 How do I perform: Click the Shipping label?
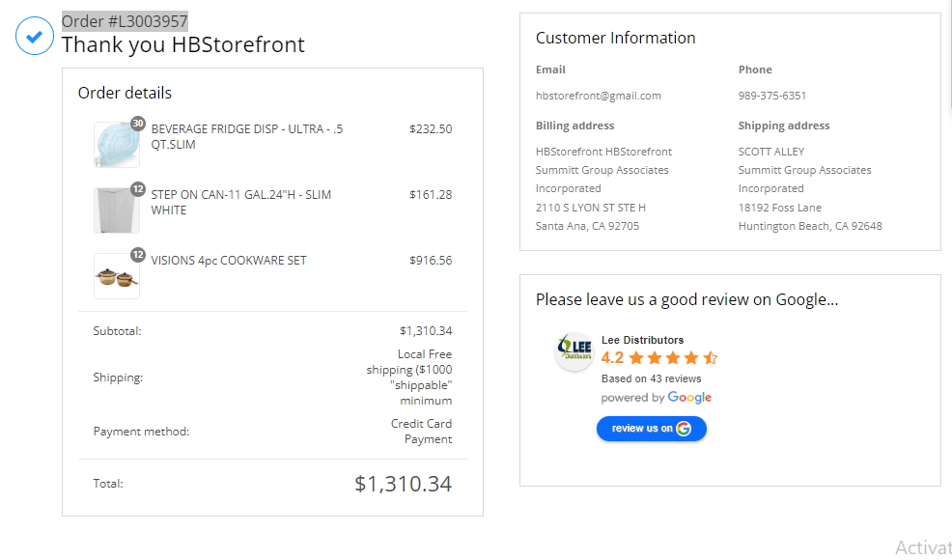point(118,378)
